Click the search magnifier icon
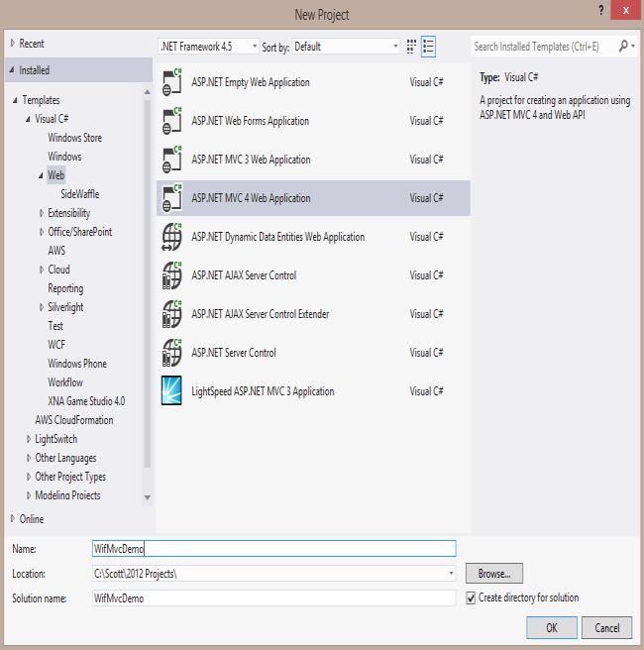Viewport: 644px width, 650px height. [623, 46]
